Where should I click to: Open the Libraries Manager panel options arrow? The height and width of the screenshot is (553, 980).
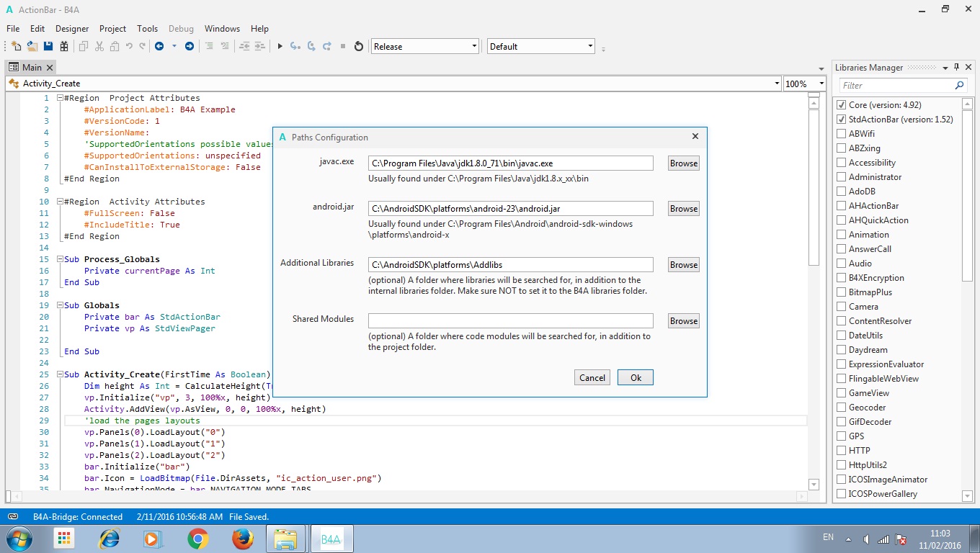(945, 67)
